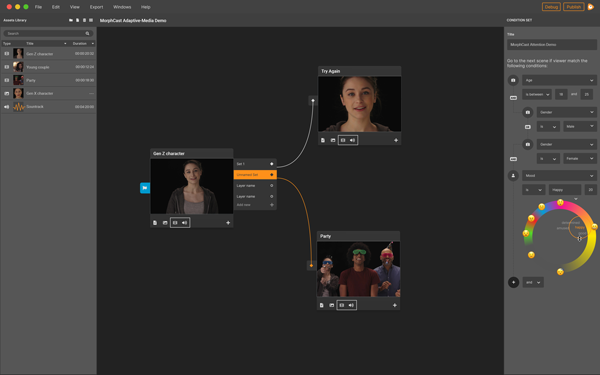Image resolution: width=600 pixels, height=375 pixels.
Task: Click the document icon under Gen Z character node
Action: click(155, 223)
